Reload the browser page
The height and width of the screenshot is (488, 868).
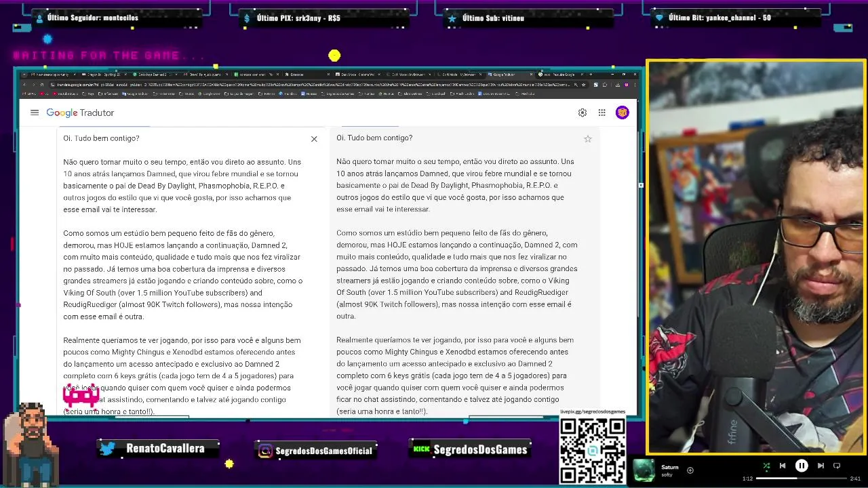[42, 85]
